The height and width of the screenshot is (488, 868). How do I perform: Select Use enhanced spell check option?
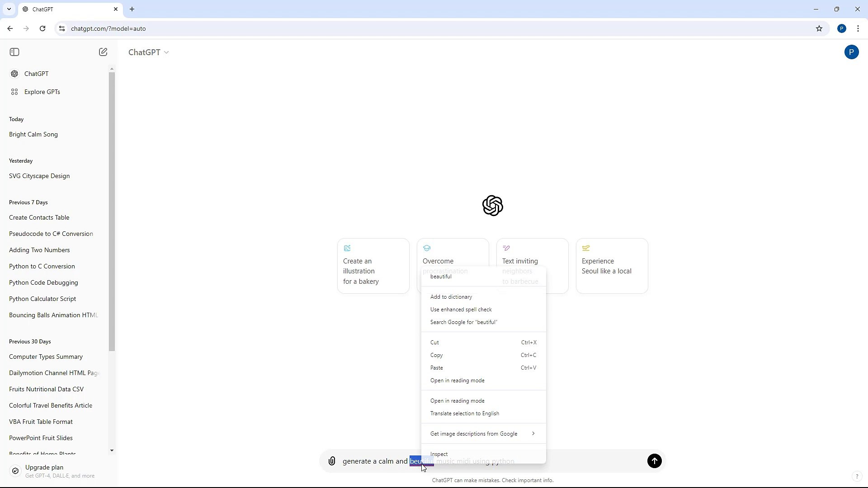click(x=461, y=310)
